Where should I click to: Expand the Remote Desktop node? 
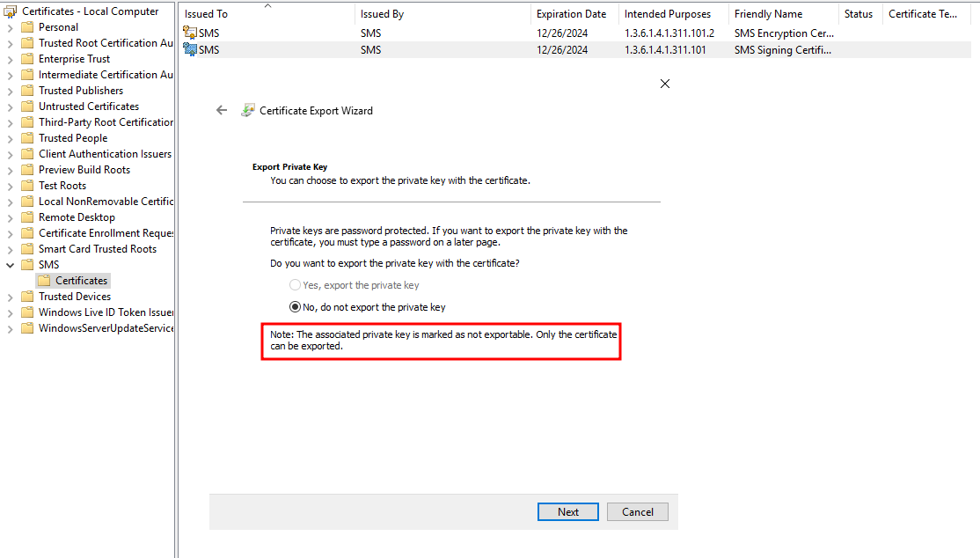tap(10, 217)
